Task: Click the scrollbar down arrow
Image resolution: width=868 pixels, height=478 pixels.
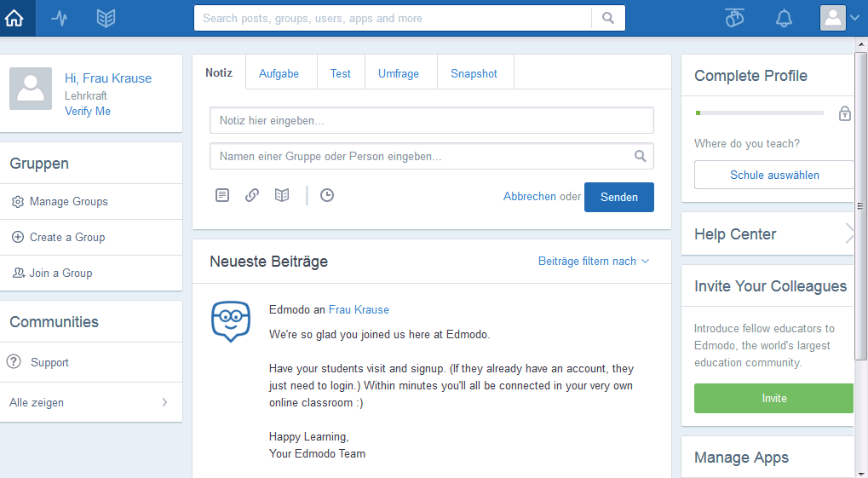Action: (x=860, y=472)
